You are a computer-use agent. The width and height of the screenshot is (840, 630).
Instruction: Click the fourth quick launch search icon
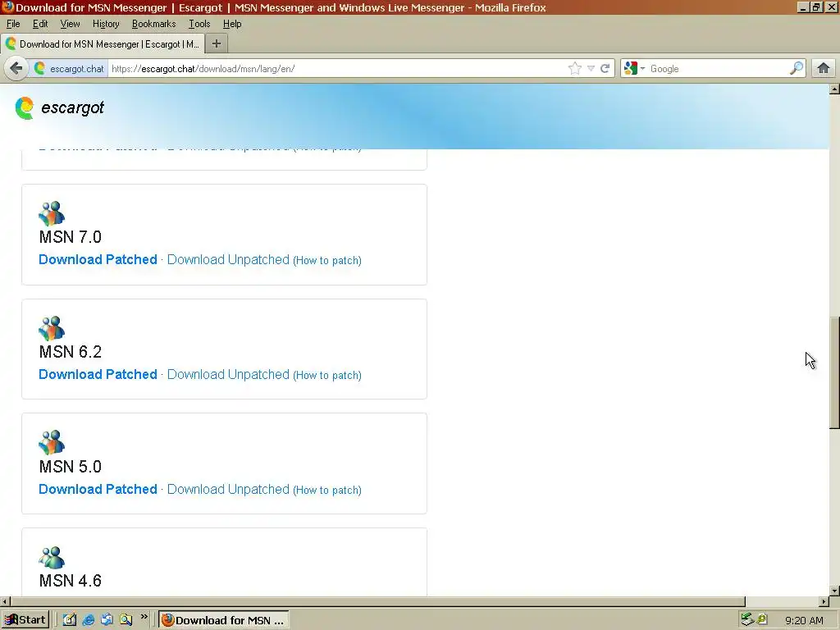[126, 620]
